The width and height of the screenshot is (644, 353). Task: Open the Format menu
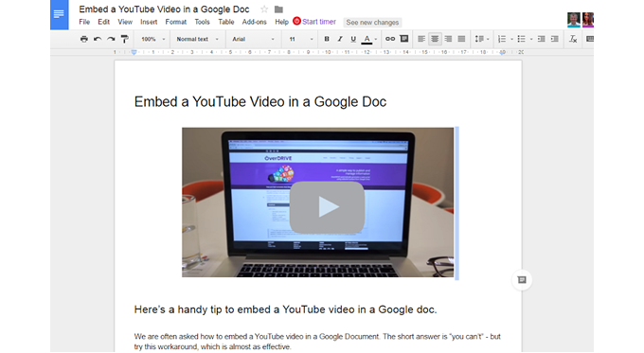(176, 22)
